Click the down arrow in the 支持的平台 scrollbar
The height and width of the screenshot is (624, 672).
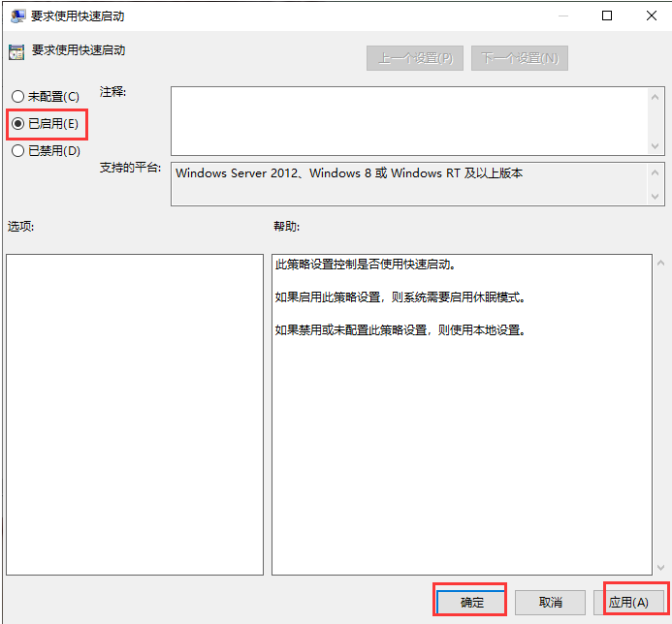click(x=655, y=197)
